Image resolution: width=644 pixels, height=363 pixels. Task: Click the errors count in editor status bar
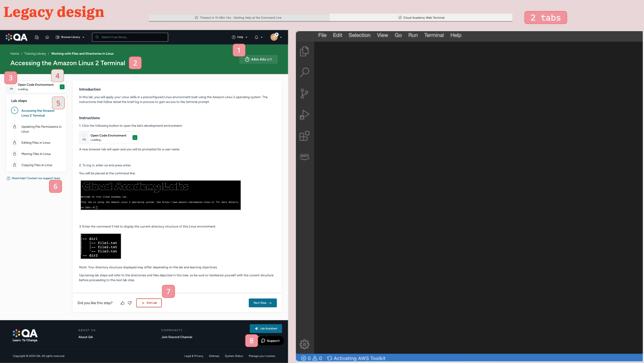tap(306, 358)
